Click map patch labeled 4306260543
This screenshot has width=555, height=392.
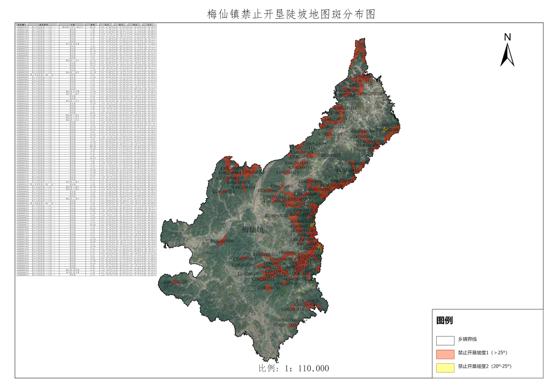click(277, 216)
